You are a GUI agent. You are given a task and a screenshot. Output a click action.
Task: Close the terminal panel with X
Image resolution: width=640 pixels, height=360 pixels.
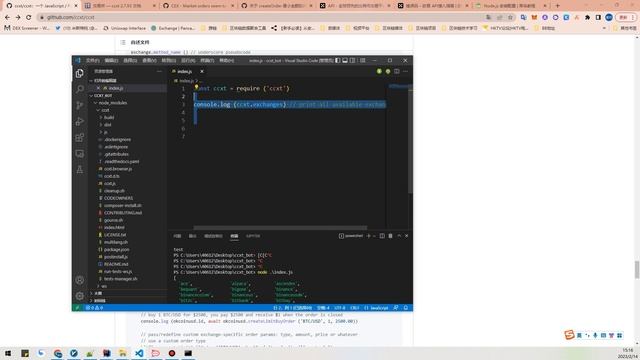[407, 236]
